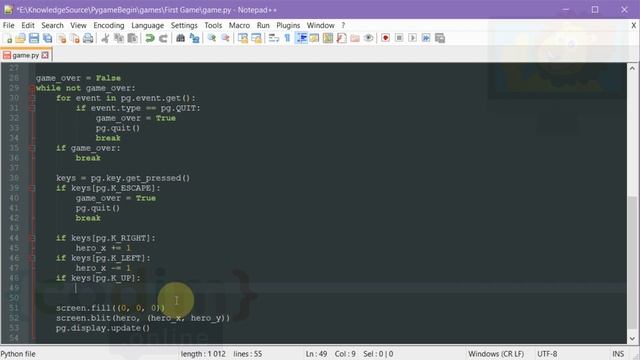Toggle INS mode in status bar
Screen dimensions: 640x360
pos(618,354)
